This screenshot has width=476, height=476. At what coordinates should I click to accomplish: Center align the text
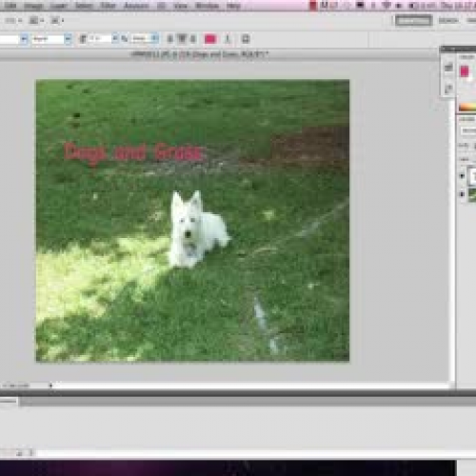182,39
